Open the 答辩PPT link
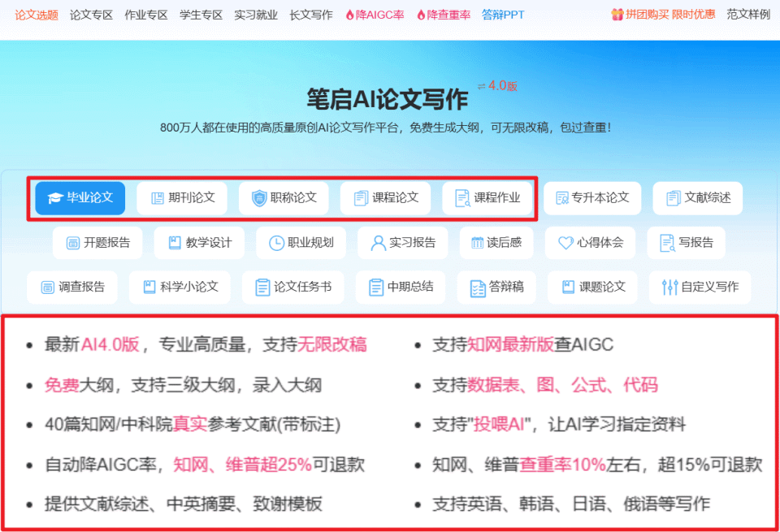 pos(503,15)
